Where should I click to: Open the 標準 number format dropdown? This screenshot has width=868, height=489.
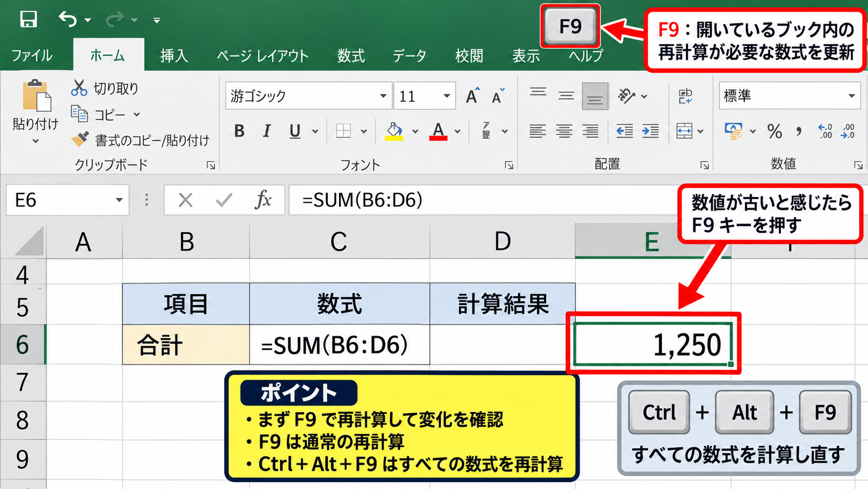point(851,96)
